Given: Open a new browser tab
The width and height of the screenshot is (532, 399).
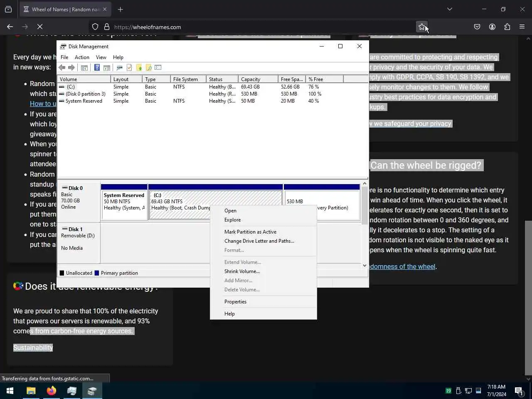Looking at the screenshot, I should click(121, 9).
